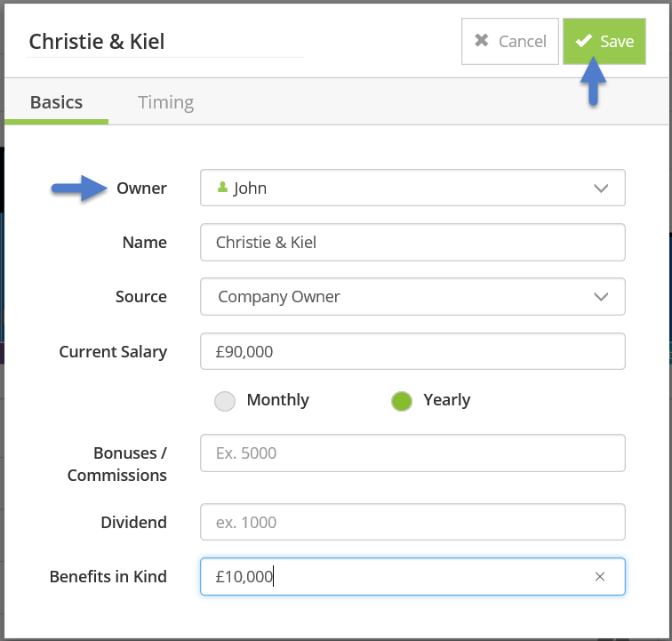The height and width of the screenshot is (641, 672).
Task: Click the checkmark icon on Save
Action: (583, 42)
